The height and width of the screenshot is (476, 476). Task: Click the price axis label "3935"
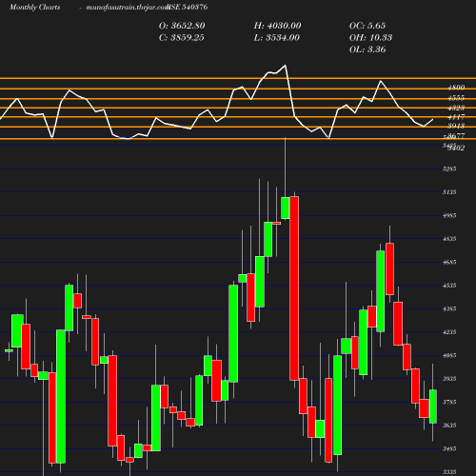click(449, 379)
